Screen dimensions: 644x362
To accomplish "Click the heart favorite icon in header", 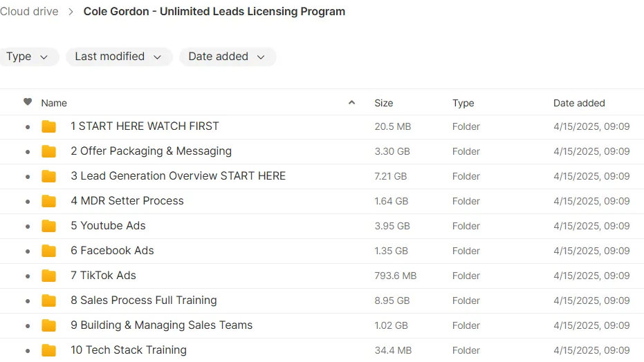I will pyautogui.click(x=28, y=102).
